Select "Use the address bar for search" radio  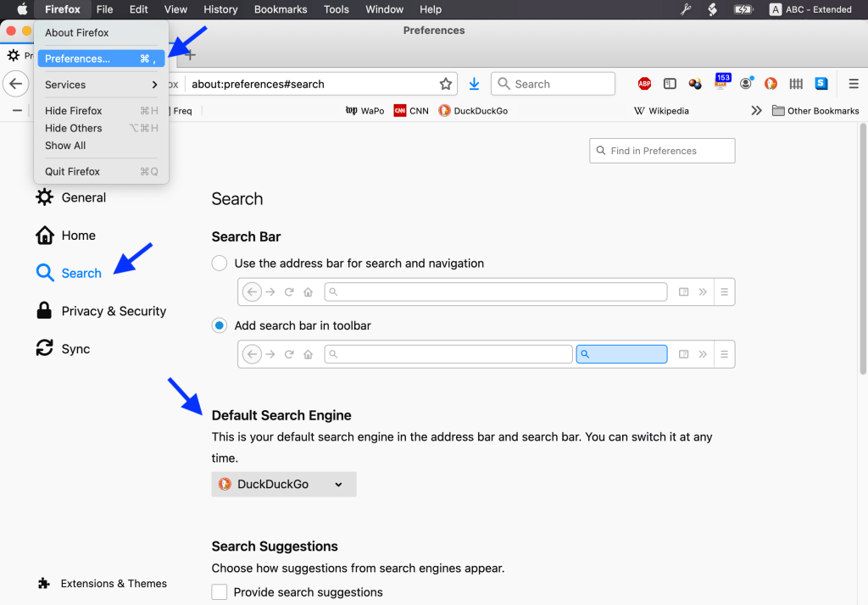[220, 264]
